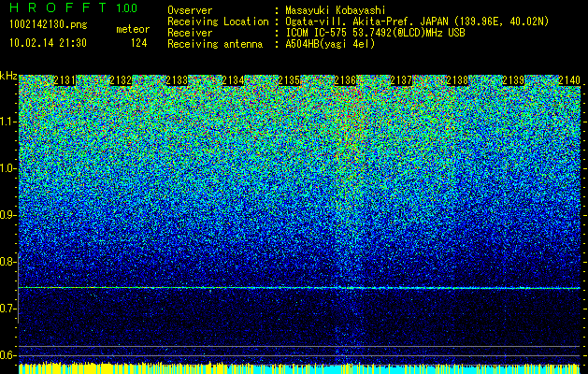Click the 2139 time marker
This screenshot has height=374, width=588.
pyautogui.click(x=513, y=80)
